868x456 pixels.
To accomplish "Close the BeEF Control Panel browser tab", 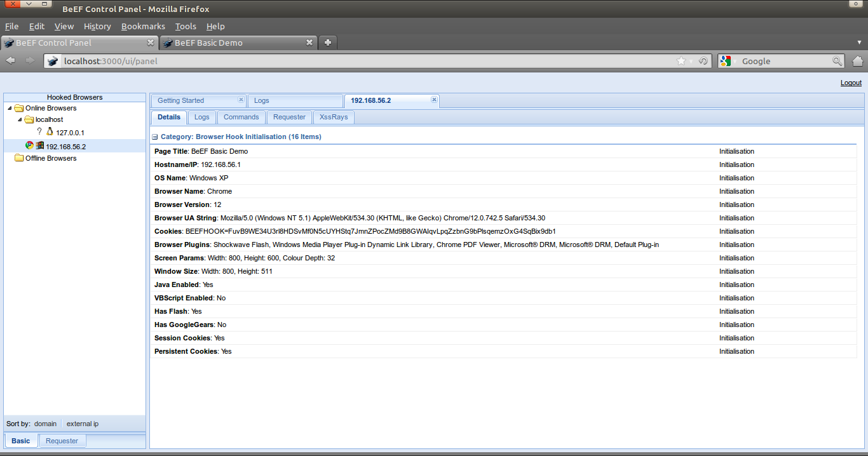I will click(x=151, y=43).
